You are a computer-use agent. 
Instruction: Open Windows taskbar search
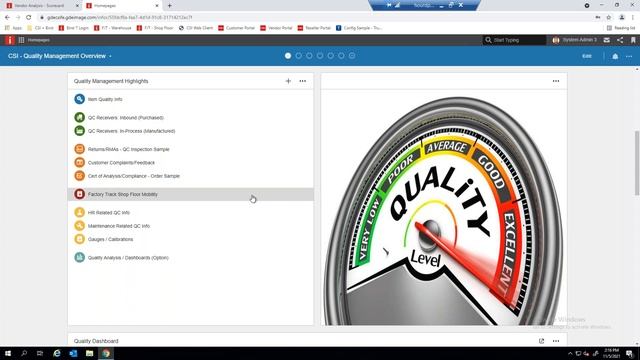click(x=24, y=353)
